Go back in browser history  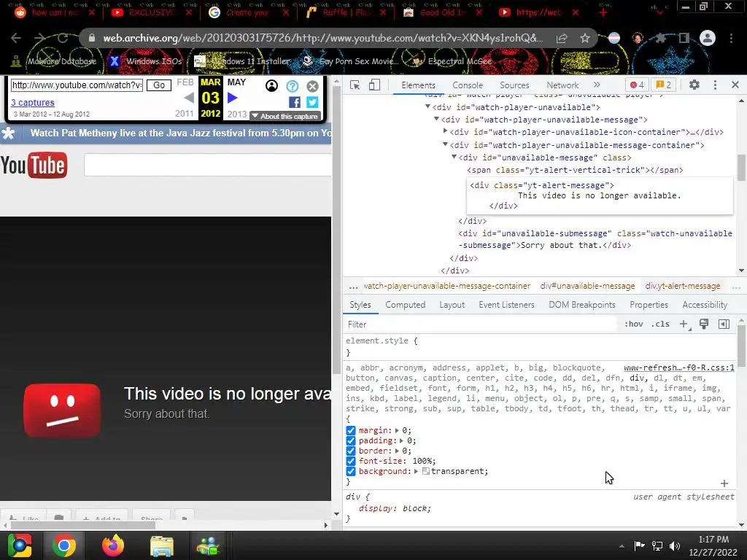(16, 38)
